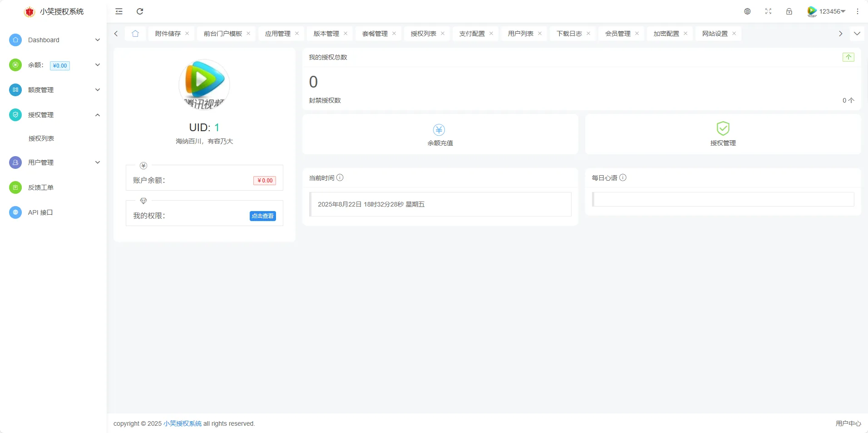Click the 反馈工单 sidebar icon
Viewport: 868px width, 433px height.
tap(15, 187)
